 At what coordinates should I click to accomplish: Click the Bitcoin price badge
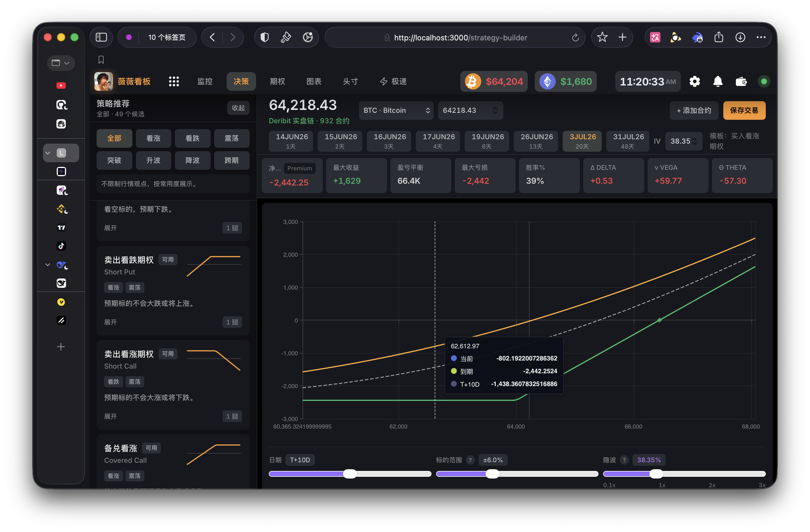[x=494, y=81]
